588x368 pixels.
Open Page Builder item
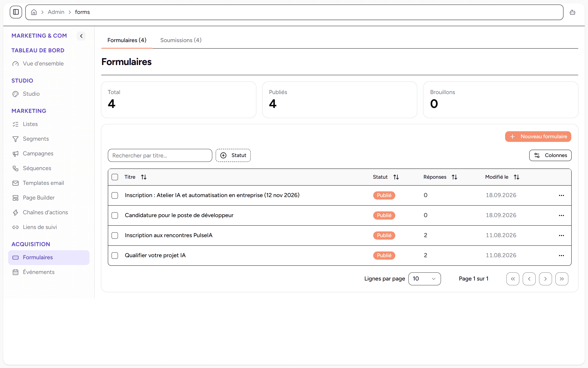coord(49,198)
